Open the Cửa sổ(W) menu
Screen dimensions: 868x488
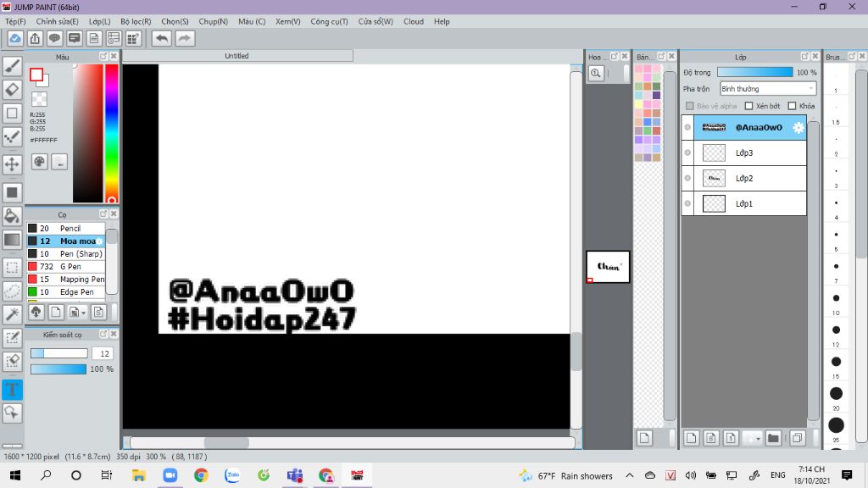pos(376,21)
